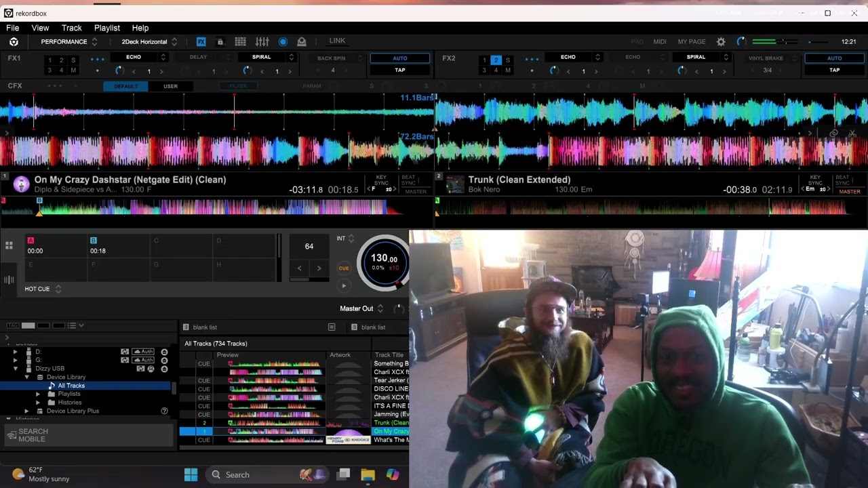Open the 2Deck Horizontal layout dropdown
The width and height of the screenshot is (868, 488).
tap(149, 41)
